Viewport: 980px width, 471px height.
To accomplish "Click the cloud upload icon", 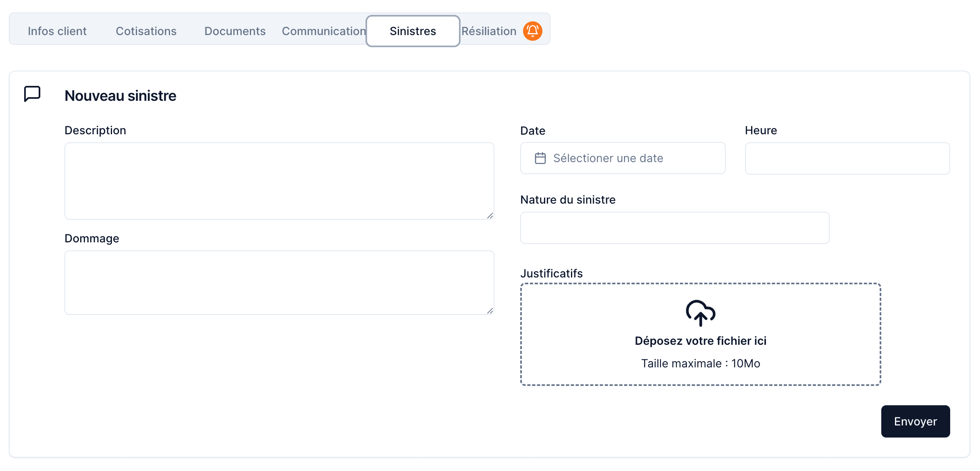I will pos(700,313).
